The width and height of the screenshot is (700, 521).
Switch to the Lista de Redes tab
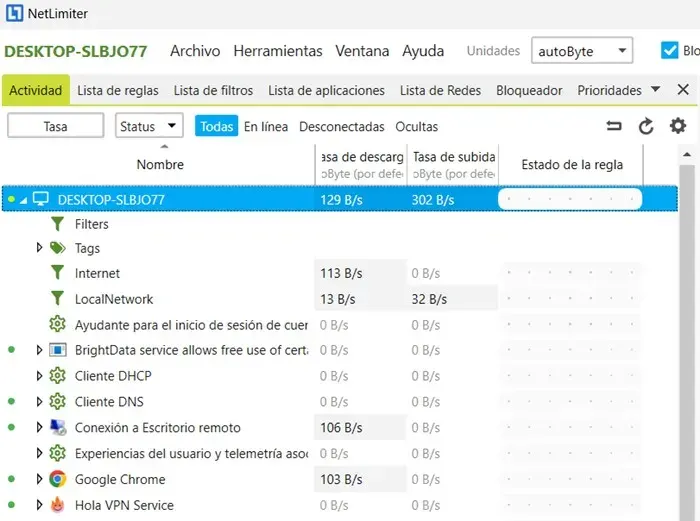click(440, 91)
